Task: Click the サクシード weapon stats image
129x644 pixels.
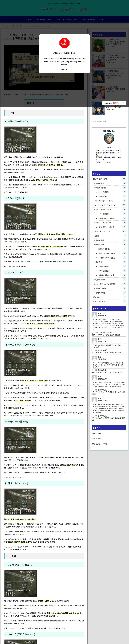Action: [x=20, y=217]
